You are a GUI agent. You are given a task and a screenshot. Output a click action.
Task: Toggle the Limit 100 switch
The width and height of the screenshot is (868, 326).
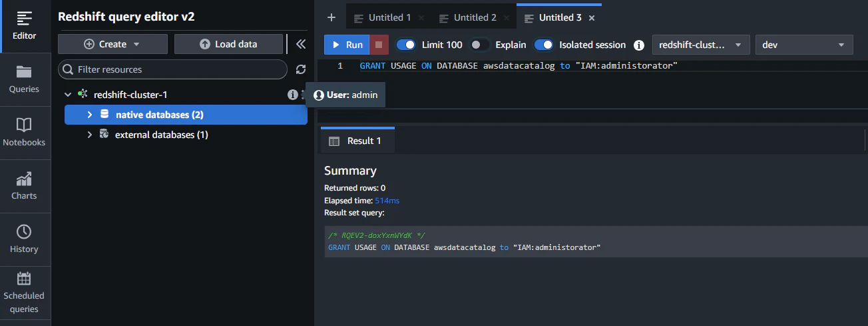click(406, 45)
